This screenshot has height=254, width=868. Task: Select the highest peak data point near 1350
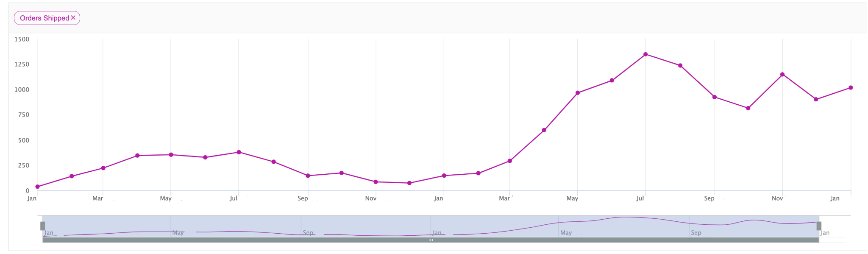click(645, 54)
